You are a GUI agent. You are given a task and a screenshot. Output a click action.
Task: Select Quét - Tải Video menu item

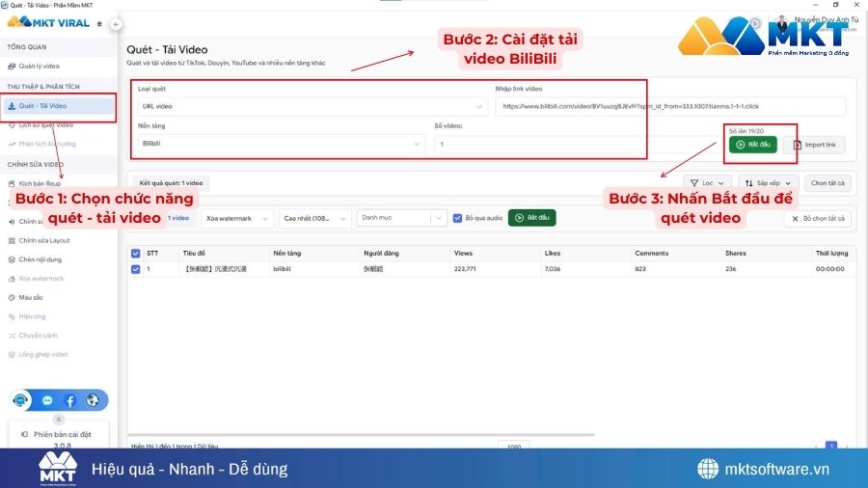(43, 106)
